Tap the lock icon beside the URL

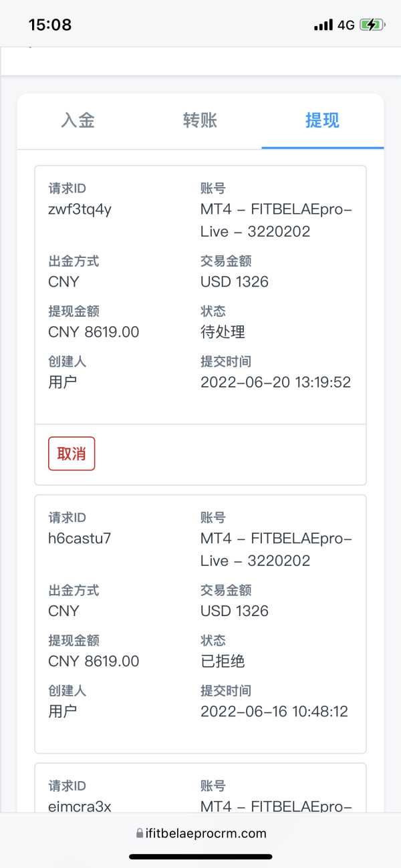pos(140,833)
